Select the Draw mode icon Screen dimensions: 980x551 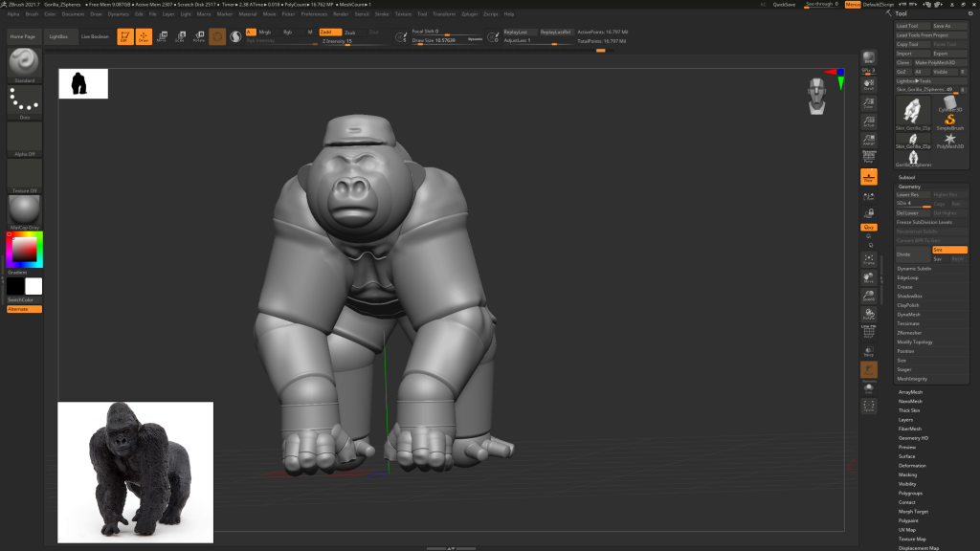tap(143, 37)
